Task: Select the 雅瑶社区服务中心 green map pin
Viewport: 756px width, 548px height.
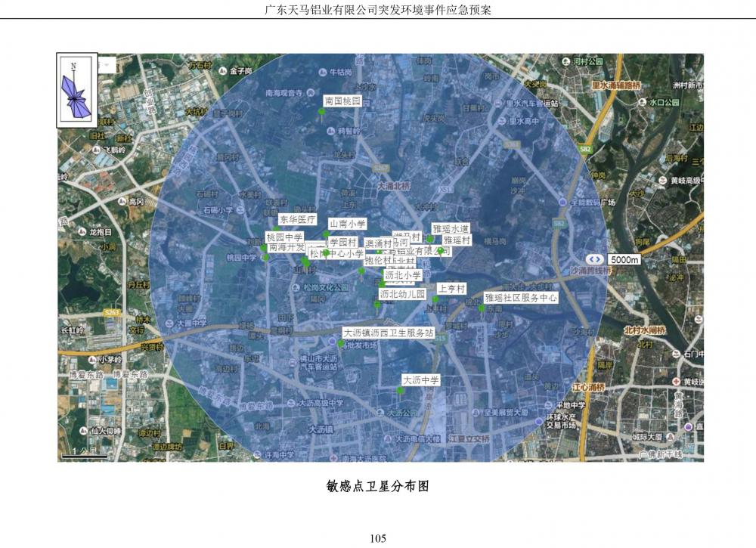Action: (482, 308)
